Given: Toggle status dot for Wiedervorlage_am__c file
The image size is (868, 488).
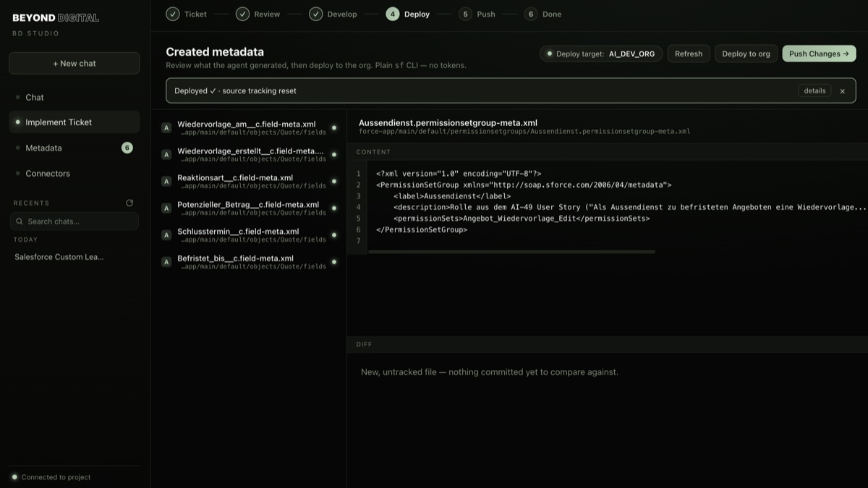Looking at the screenshot, I should pyautogui.click(x=334, y=127).
